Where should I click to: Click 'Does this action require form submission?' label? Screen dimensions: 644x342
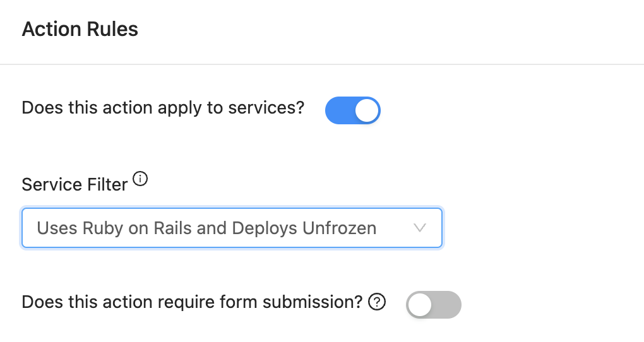coord(192,302)
